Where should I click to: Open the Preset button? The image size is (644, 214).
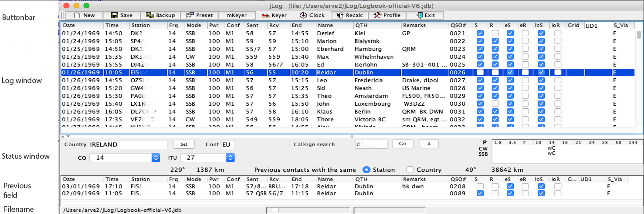[199, 15]
